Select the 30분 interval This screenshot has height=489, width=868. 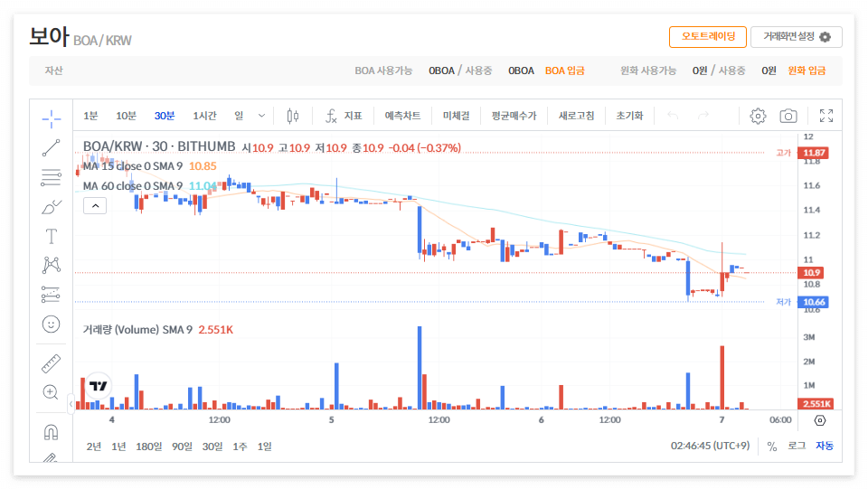(x=164, y=116)
